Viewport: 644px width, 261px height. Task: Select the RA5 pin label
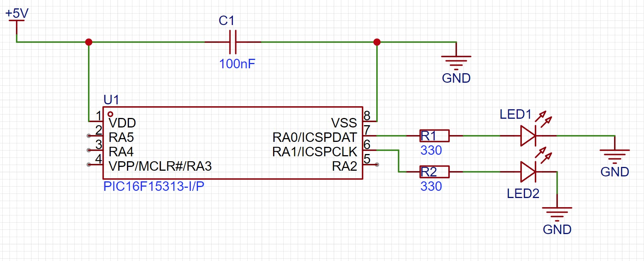pos(121,137)
